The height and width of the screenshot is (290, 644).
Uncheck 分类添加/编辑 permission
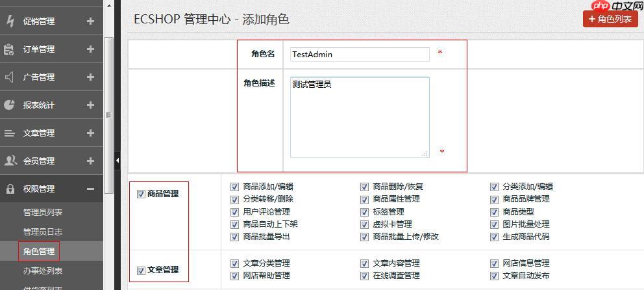(494, 187)
